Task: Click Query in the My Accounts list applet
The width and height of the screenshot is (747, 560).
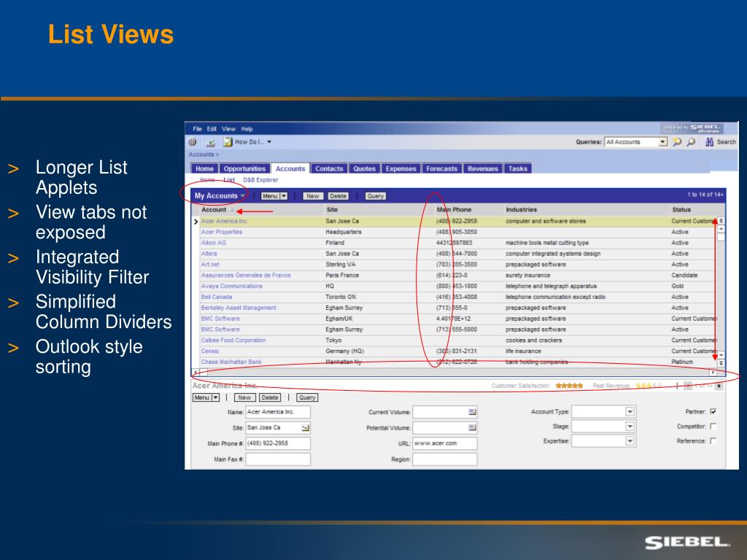Action: 376,196
